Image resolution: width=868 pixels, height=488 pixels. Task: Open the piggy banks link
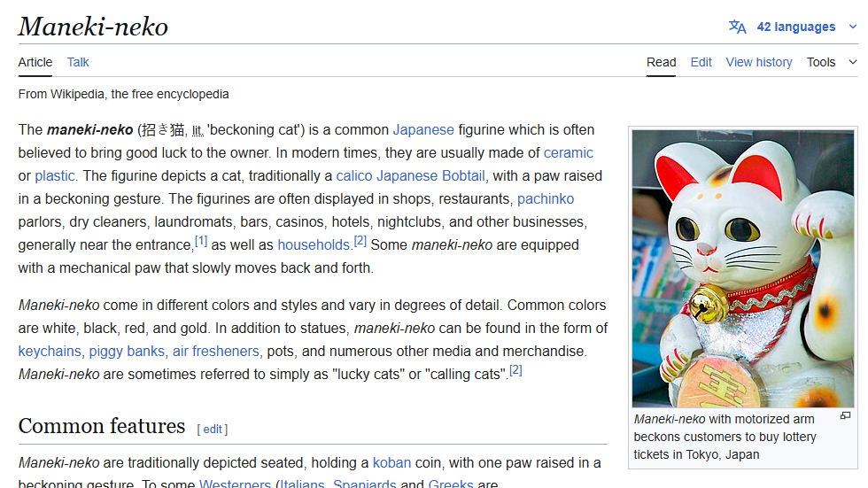[x=127, y=352]
